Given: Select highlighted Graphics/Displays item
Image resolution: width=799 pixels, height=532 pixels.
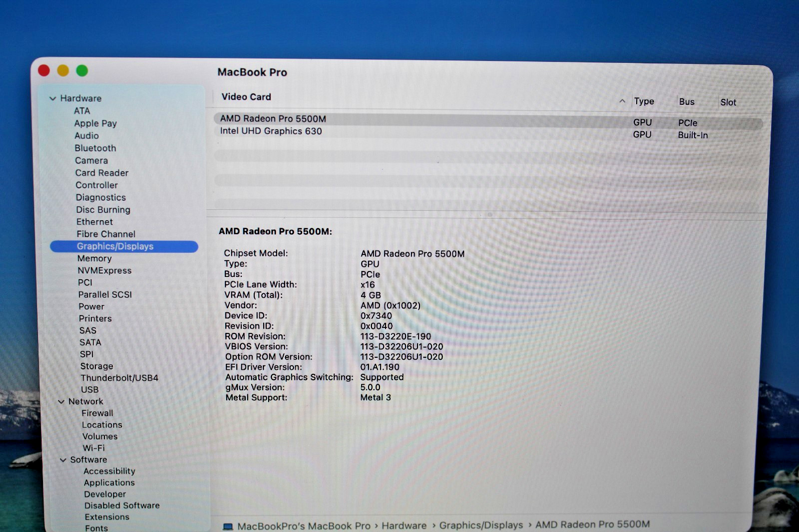Looking at the screenshot, I should tap(124, 247).
